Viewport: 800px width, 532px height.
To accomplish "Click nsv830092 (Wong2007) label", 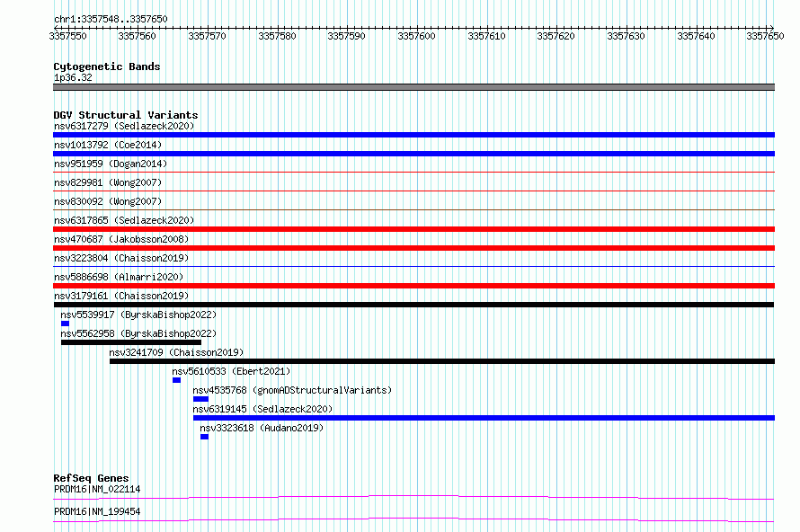I will [108, 201].
